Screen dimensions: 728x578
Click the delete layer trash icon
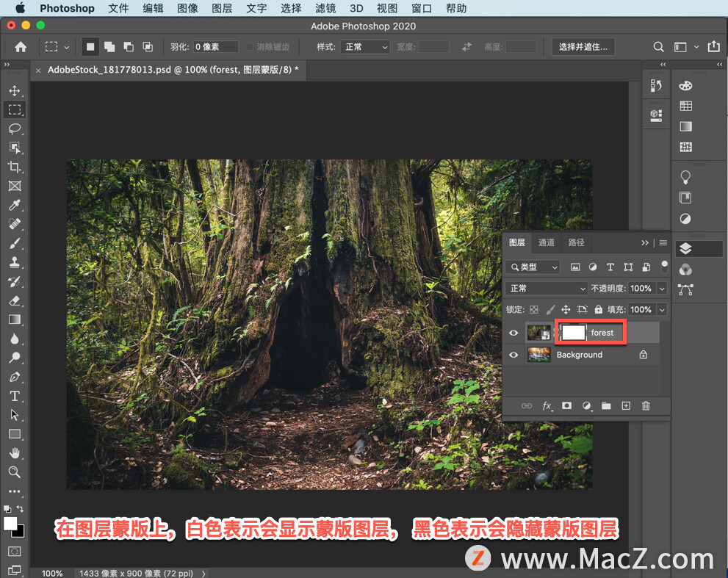(x=646, y=405)
